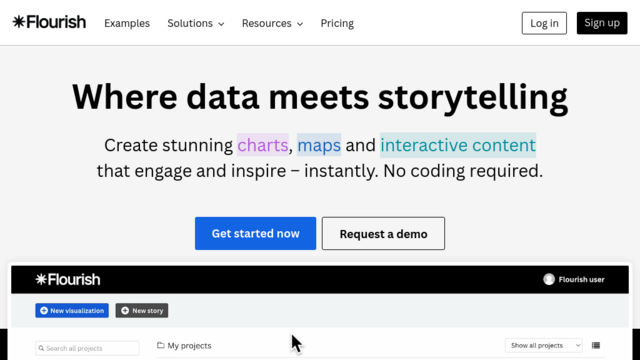The image size is (640, 360).
Task: Click the magnifier icon in project search
Action: 41,348
